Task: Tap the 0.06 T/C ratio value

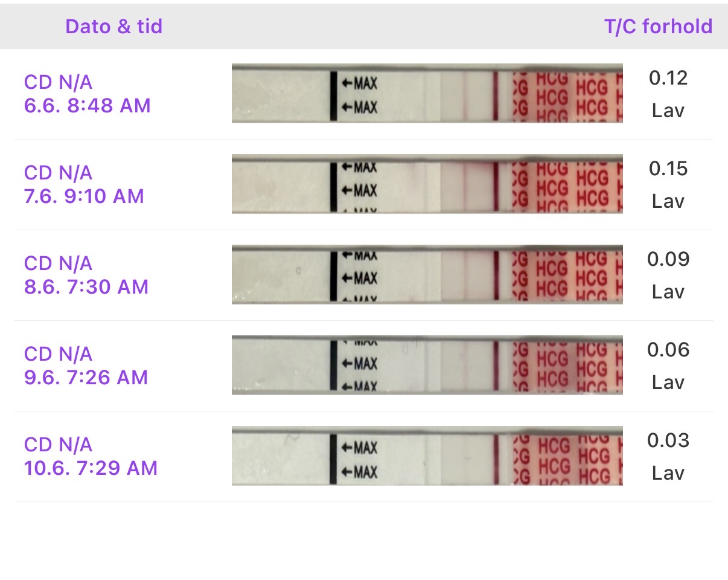Action: 668,350
